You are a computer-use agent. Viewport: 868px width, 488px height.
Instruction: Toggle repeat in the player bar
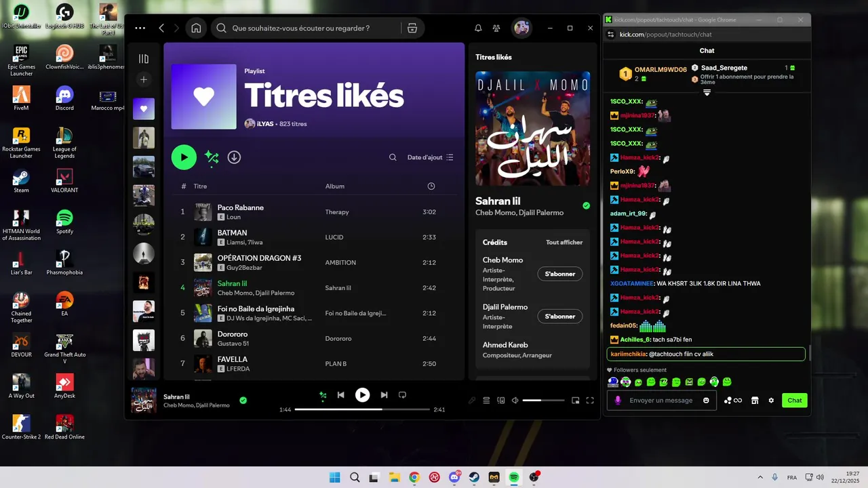click(x=402, y=395)
